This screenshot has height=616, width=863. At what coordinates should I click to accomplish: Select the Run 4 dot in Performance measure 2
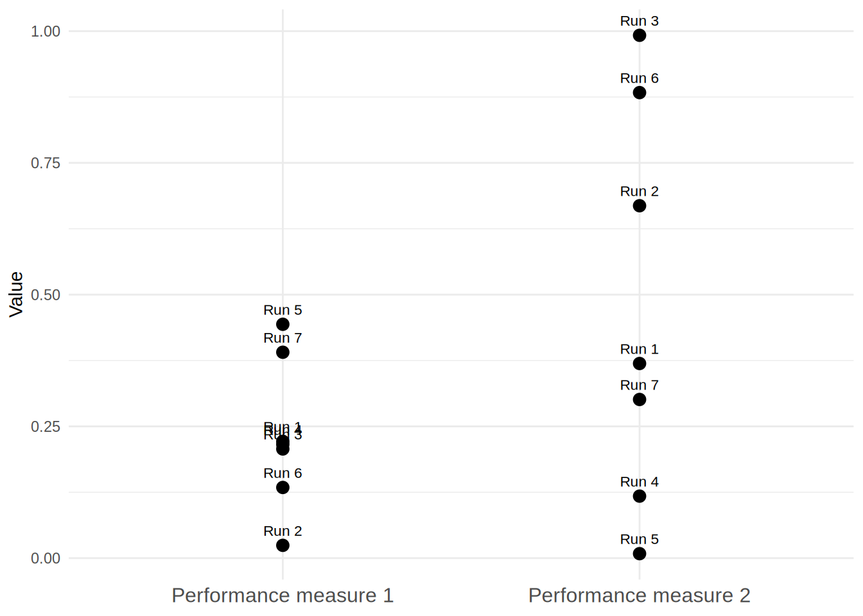pyautogui.click(x=640, y=496)
